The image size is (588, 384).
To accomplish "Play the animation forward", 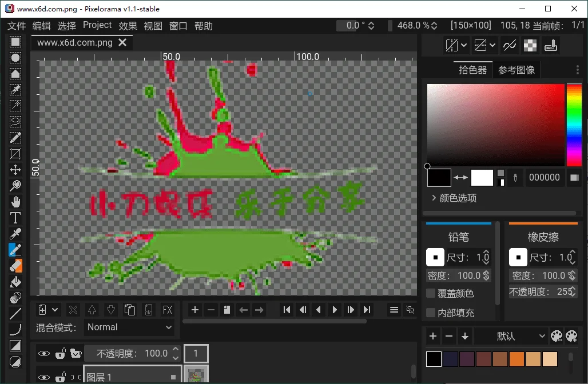I will coord(334,310).
